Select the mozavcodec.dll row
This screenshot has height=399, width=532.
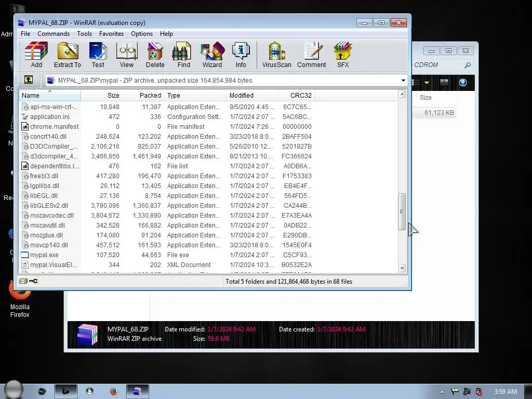point(167,216)
